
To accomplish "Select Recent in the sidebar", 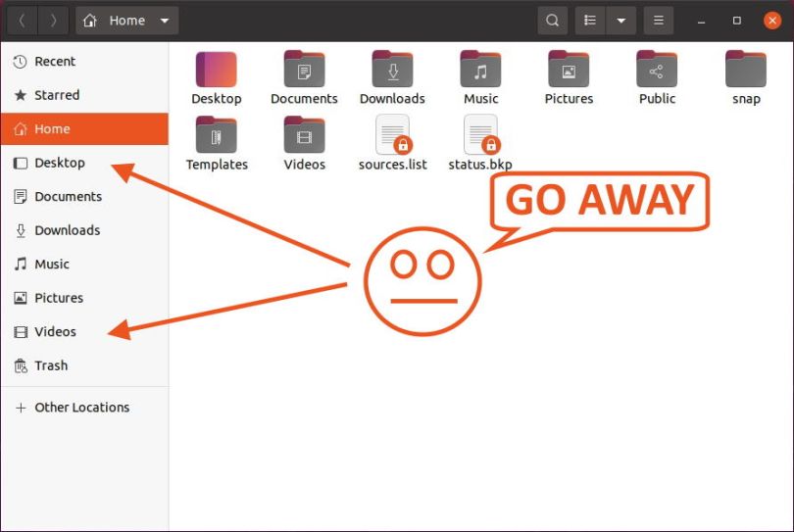I will 55,62.
